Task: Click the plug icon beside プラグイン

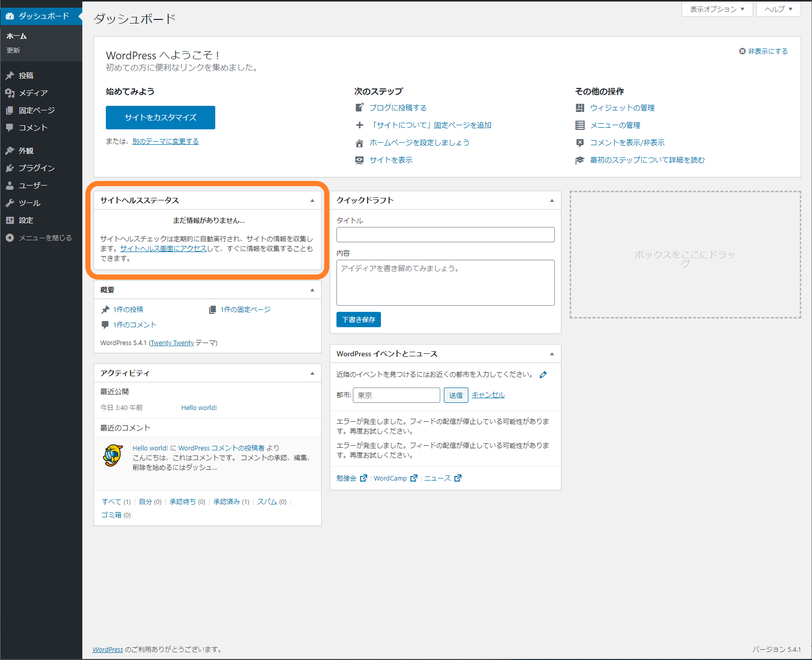Action: click(x=10, y=168)
